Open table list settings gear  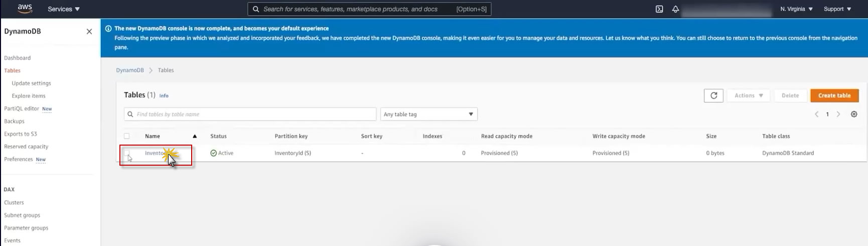854,114
